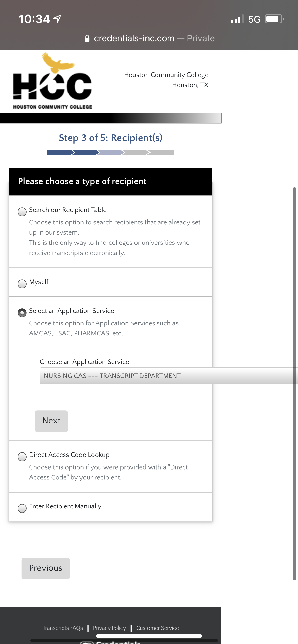Click the vertical page scrollbar
The image size is (298, 644).
[294, 384]
